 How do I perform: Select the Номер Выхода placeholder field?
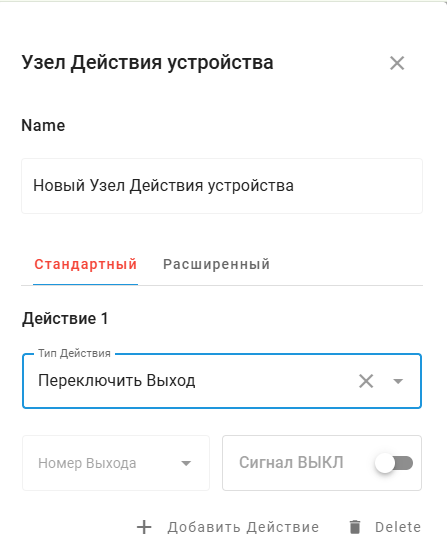[116, 463]
